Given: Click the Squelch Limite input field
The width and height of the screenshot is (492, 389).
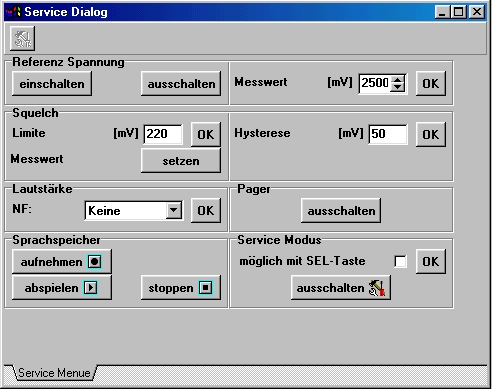Looking at the screenshot, I should coord(163,134).
